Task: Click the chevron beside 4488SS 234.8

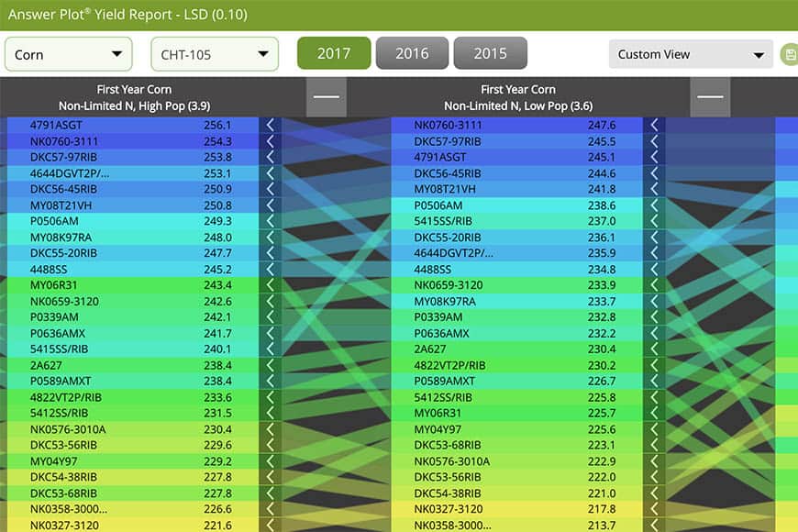Action: 654,269
